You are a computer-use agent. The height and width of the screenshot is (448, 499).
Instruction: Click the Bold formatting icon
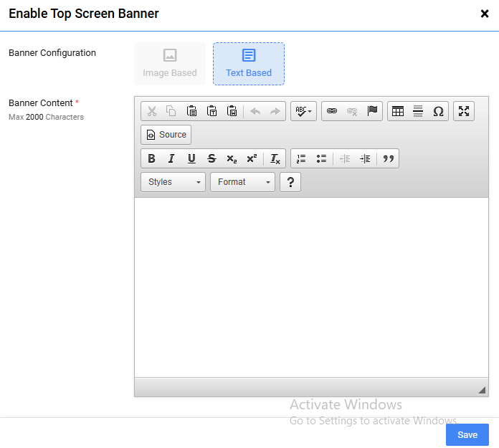point(151,159)
